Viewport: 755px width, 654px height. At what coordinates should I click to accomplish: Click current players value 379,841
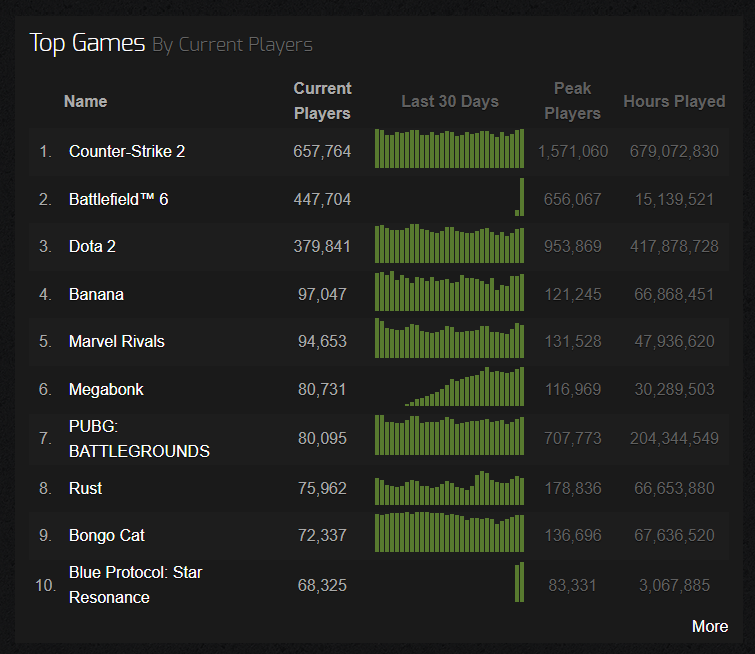tap(322, 246)
